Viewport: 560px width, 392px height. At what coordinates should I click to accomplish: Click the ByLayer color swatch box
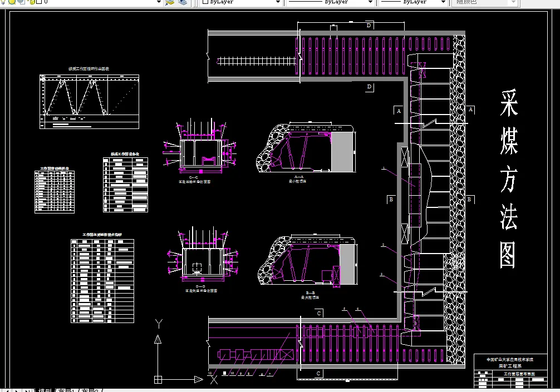205,2
